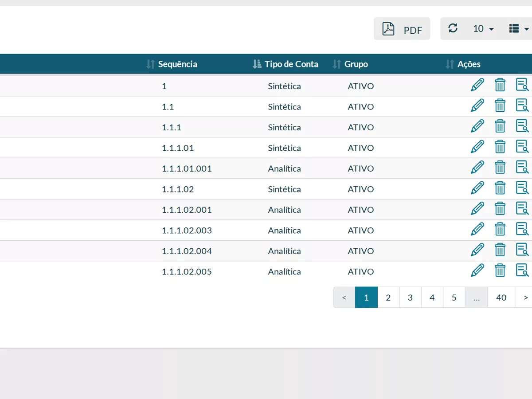
Task: View details of account 1.1.1.02
Action: [522, 188]
